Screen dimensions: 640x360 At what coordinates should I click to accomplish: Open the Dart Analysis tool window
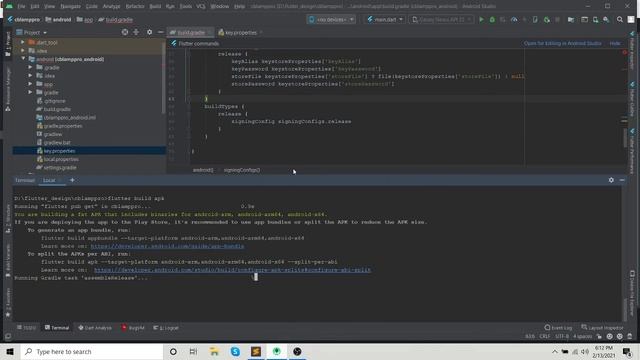[95, 328]
